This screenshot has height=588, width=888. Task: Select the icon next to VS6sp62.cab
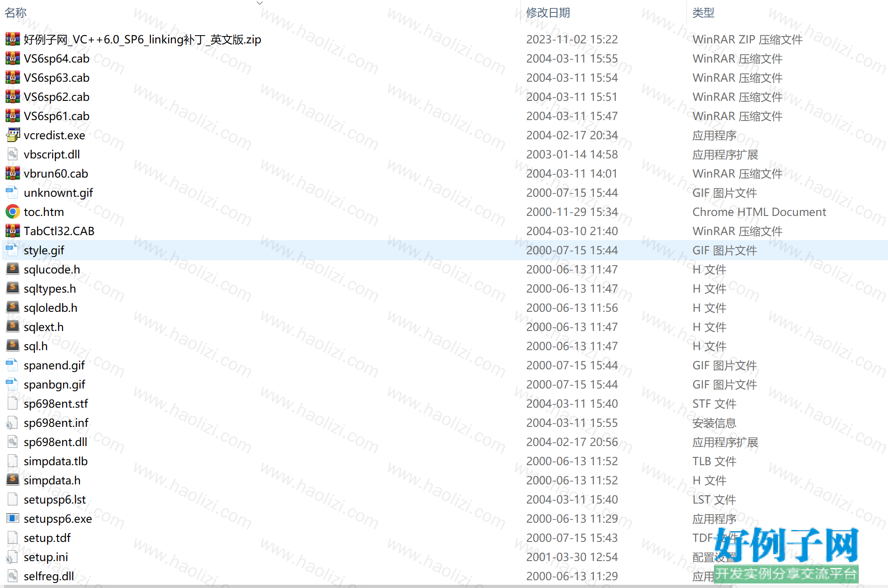12,97
